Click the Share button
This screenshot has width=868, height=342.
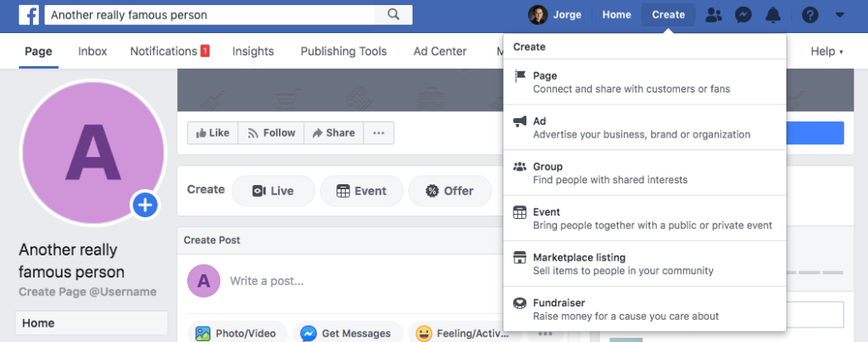tap(334, 133)
